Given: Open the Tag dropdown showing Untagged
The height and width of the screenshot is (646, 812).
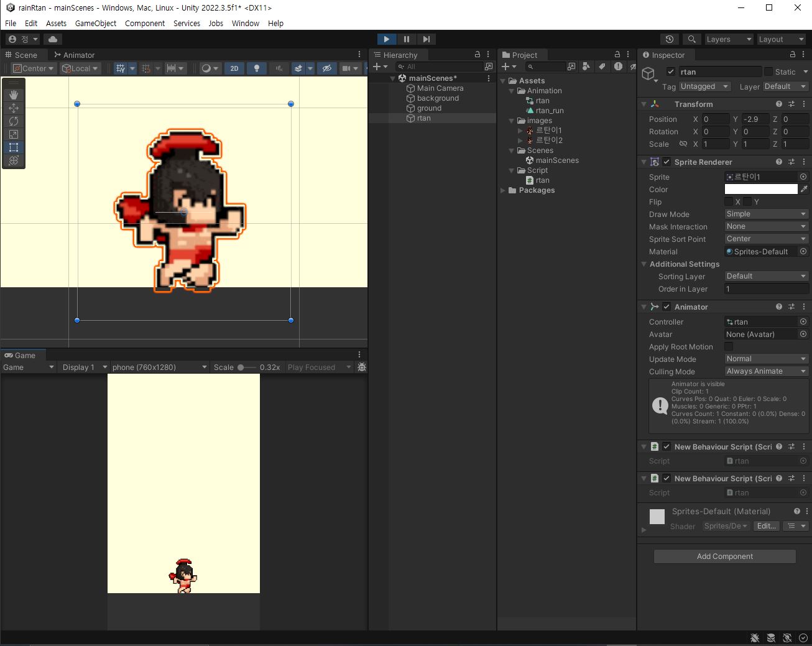Looking at the screenshot, I should coord(704,86).
